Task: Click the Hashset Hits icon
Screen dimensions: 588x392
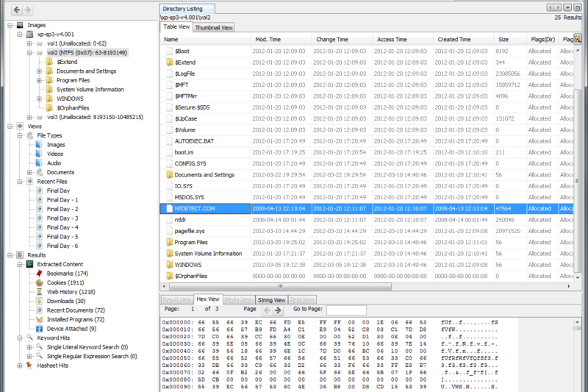Action: 29,366
